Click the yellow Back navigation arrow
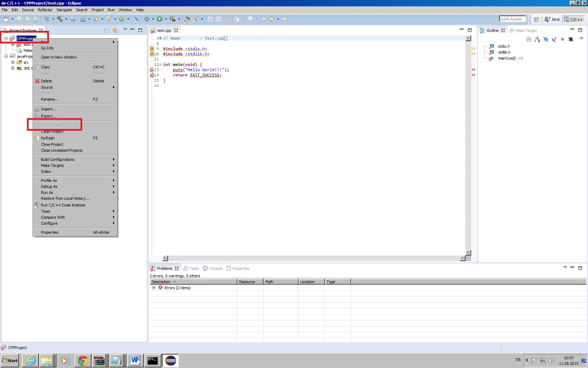The height and width of the screenshot is (368, 588). click(272, 19)
